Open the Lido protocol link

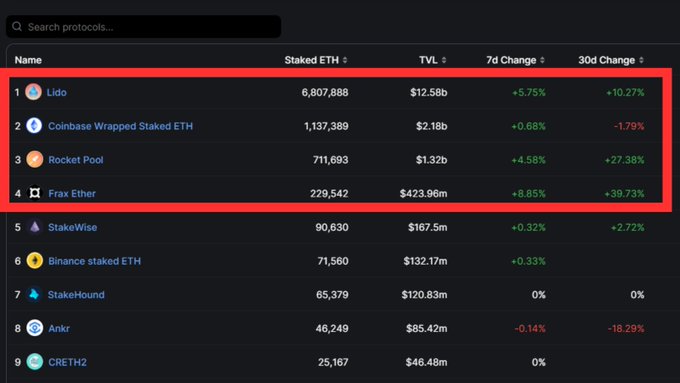tap(56, 92)
